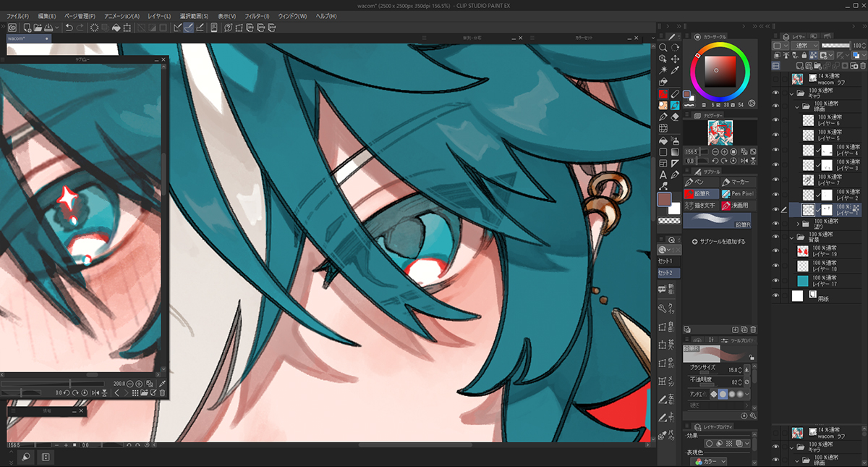Image resolution: width=868 pixels, height=467 pixels.
Task: Expand the 塗り layer folder
Action: click(x=799, y=224)
